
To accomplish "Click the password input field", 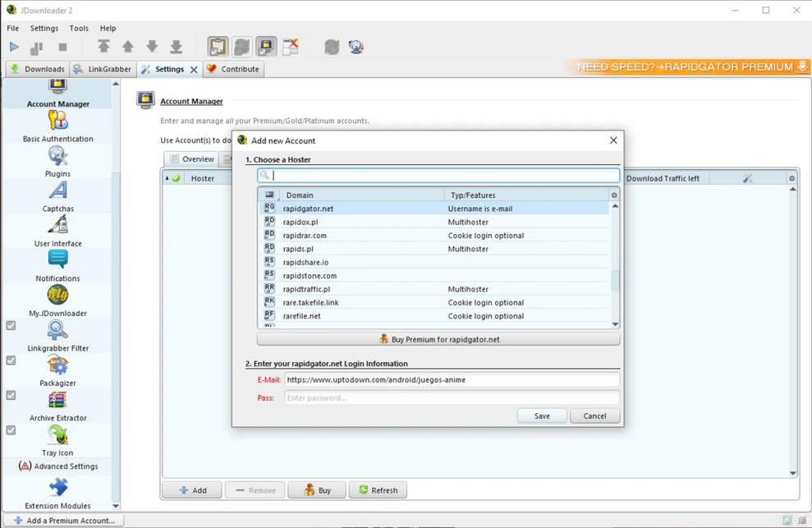I will pyautogui.click(x=452, y=398).
